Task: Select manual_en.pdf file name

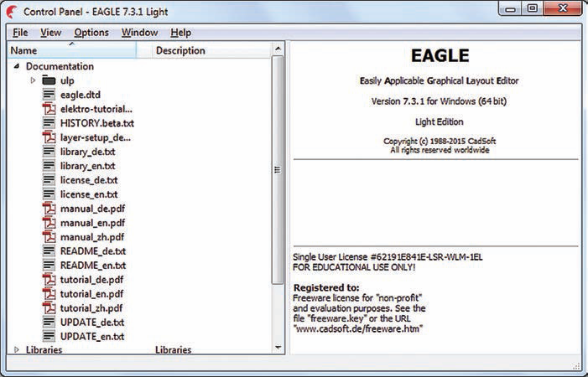Action: coord(92,223)
